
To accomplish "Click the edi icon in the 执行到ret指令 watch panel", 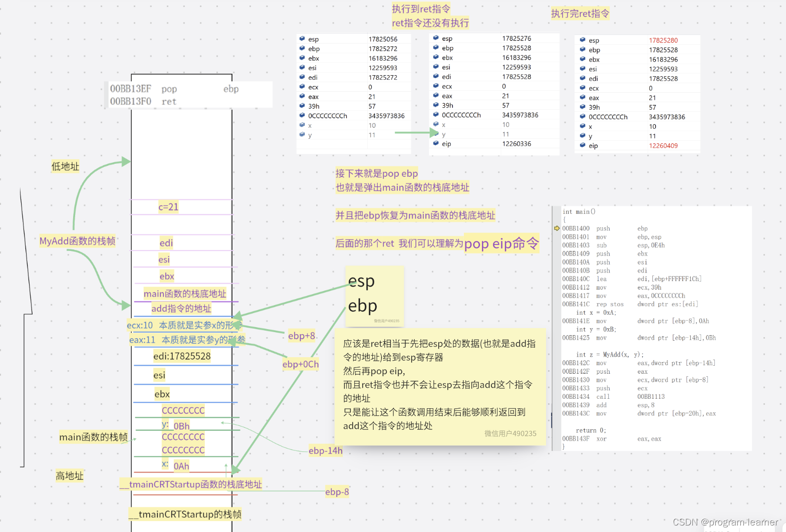I will (x=436, y=76).
